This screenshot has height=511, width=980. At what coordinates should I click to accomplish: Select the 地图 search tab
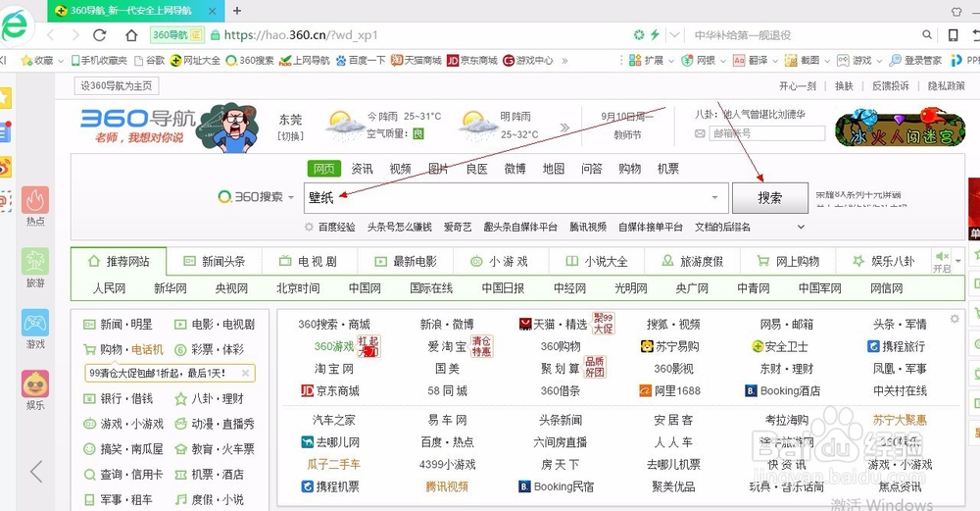(x=553, y=169)
